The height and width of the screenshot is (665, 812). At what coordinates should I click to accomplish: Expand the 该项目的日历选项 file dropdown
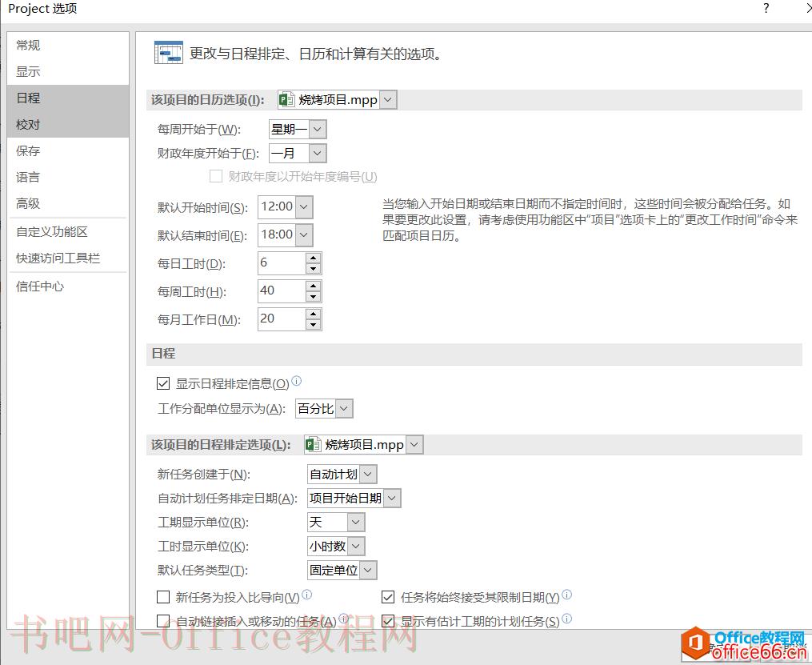click(x=388, y=99)
